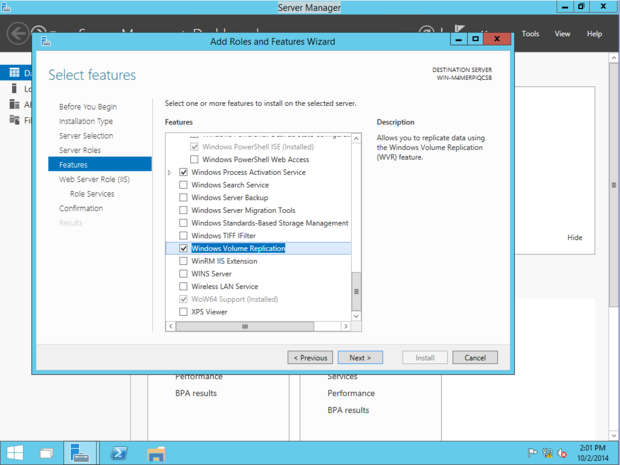620x465 pixels.
Task: Click the network status tray icon
Action: 547,453
